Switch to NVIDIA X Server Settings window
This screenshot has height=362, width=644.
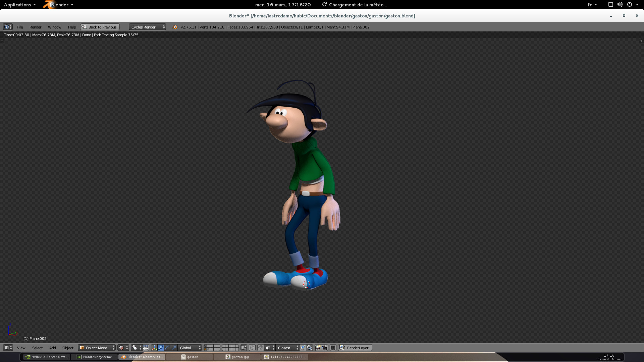(47, 357)
